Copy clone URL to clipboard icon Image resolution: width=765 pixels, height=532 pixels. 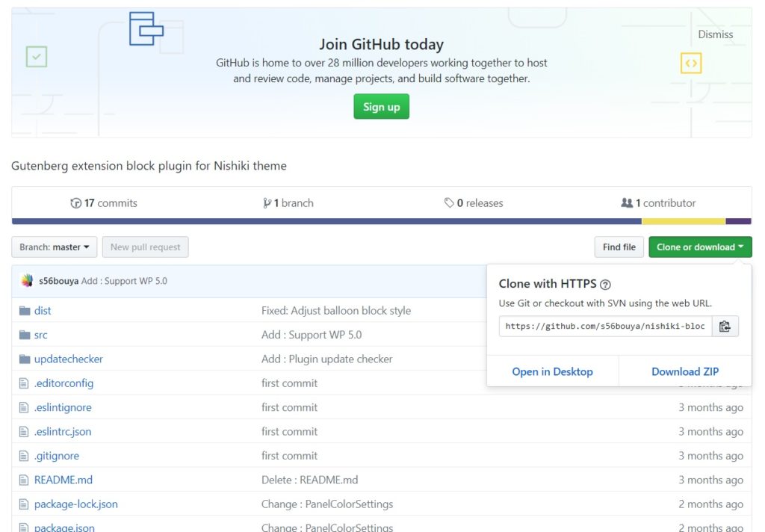(725, 326)
